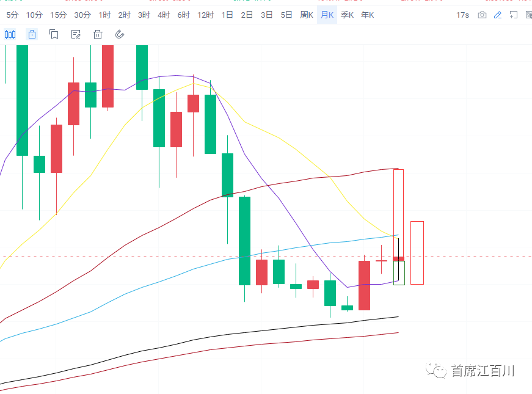Select the 3时 interval

point(144,15)
